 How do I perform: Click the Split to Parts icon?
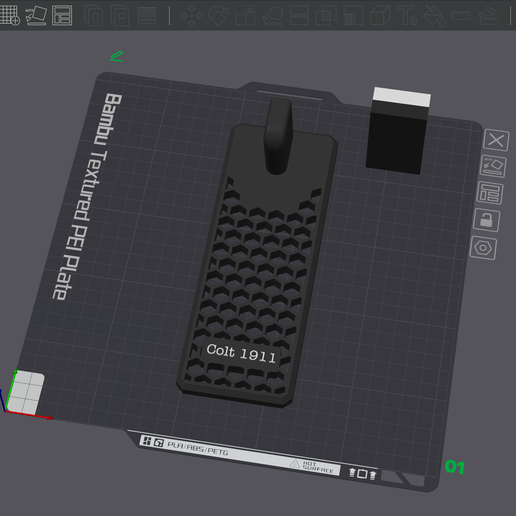tap(120, 16)
